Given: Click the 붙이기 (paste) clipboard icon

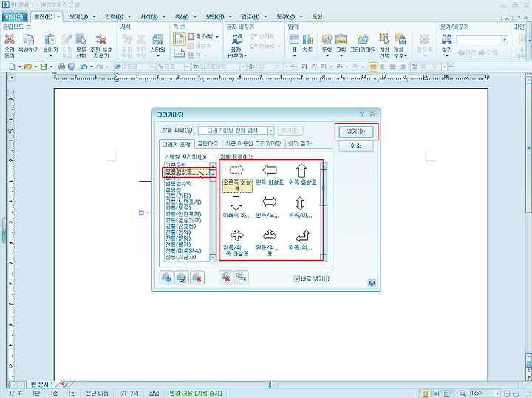Looking at the screenshot, I should point(50,40).
